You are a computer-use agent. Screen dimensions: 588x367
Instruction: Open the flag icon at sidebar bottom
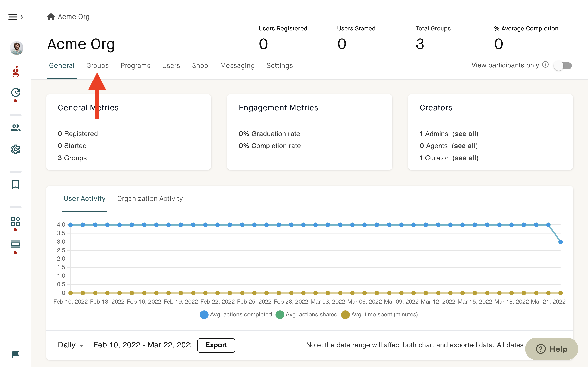pos(16,354)
